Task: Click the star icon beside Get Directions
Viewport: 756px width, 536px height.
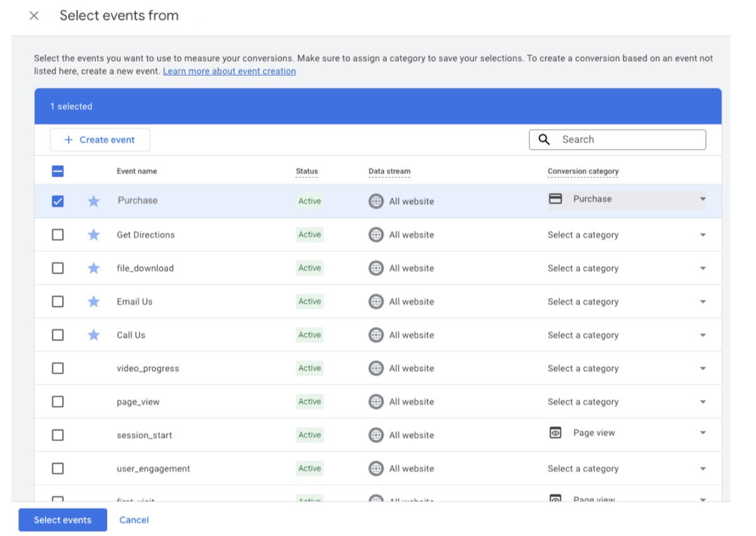Action: (x=93, y=235)
